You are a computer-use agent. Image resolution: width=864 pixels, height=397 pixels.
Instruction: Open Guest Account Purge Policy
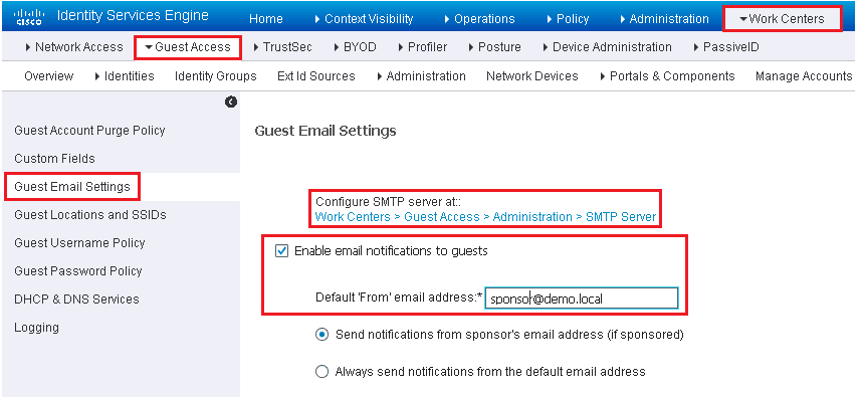pos(90,131)
